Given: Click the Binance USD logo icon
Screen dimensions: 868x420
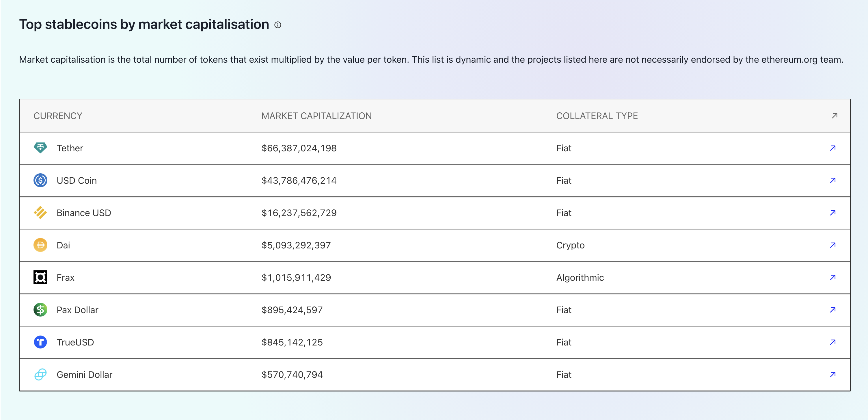Looking at the screenshot, I should pyautogui.click(x=40, y=213).
